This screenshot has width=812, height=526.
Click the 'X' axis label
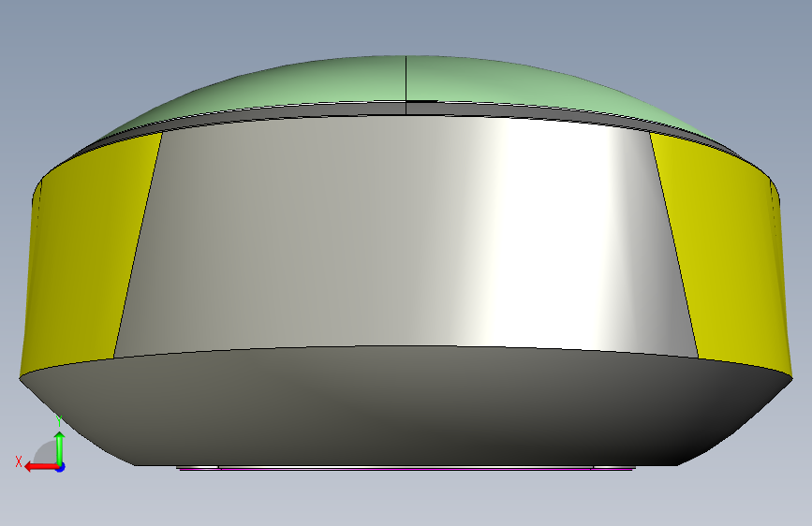pyautogui.click(x=19, y=461)
